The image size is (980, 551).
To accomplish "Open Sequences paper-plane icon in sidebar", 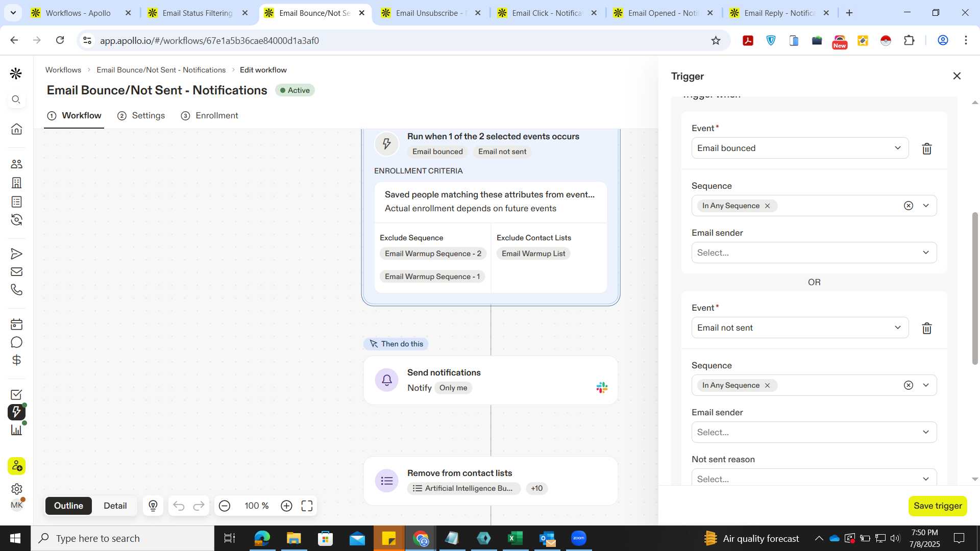I will (16, 254).
